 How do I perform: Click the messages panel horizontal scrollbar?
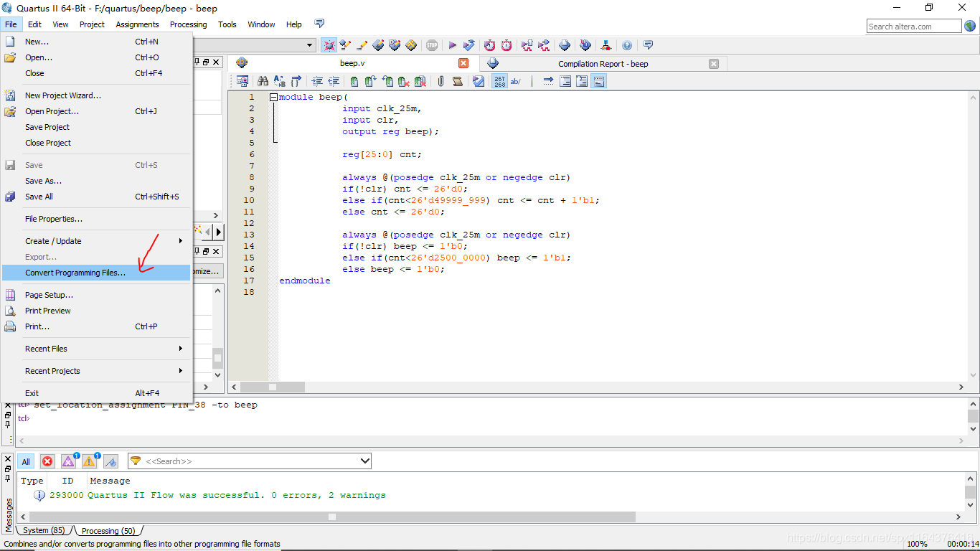(x=332, y=517)
